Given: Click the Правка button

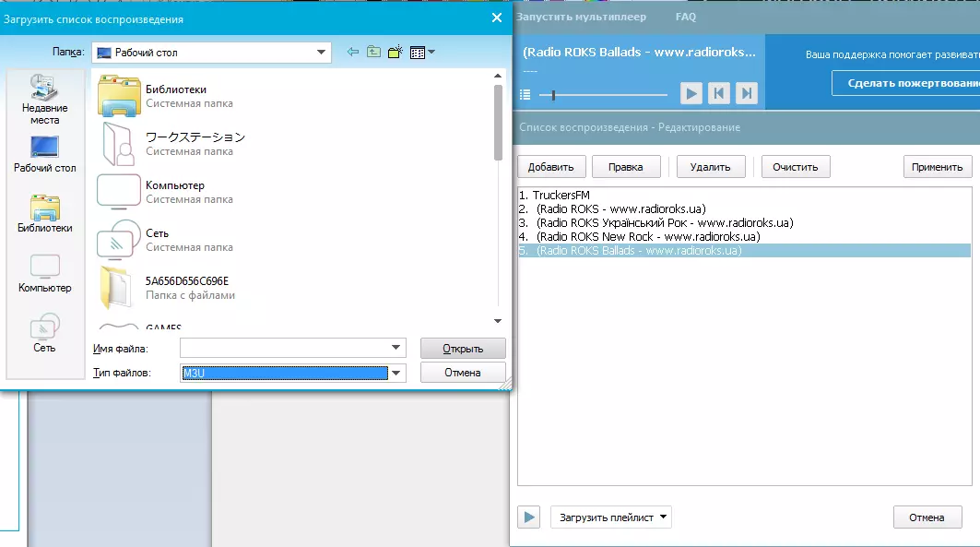Looking at the screenshot, I should click(x=626, y=167).
